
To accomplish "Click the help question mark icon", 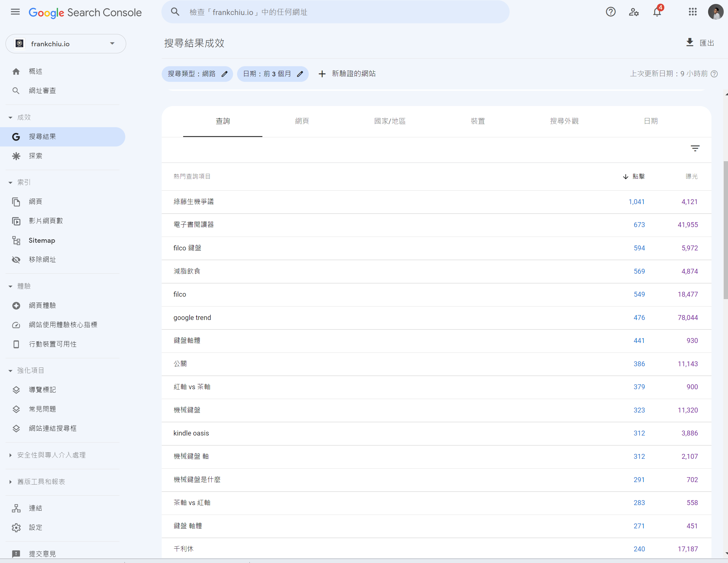I will point(610,12).
